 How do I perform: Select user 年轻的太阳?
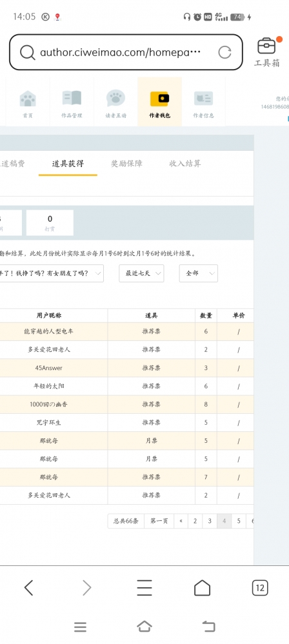49,386
